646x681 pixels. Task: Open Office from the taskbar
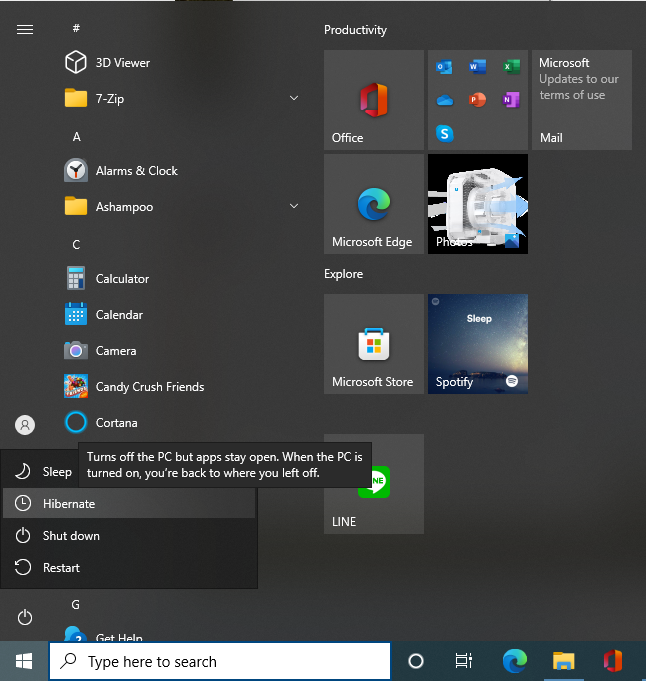(613, 661)
